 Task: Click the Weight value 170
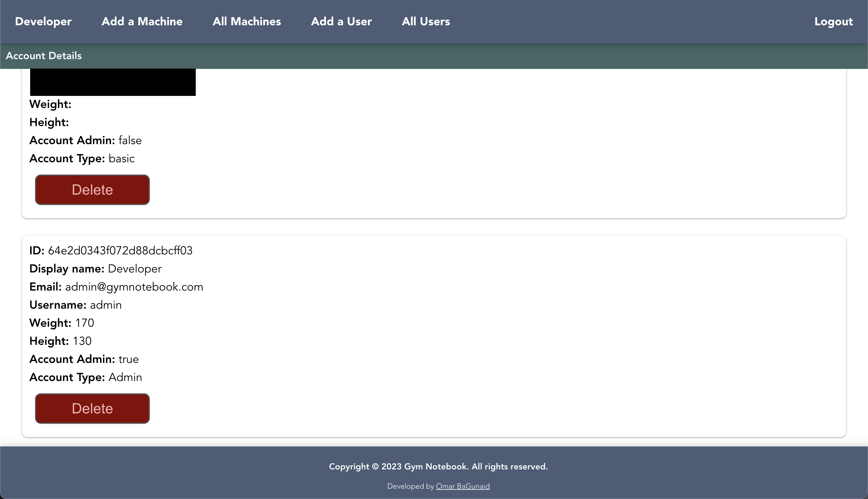[85, 323]
